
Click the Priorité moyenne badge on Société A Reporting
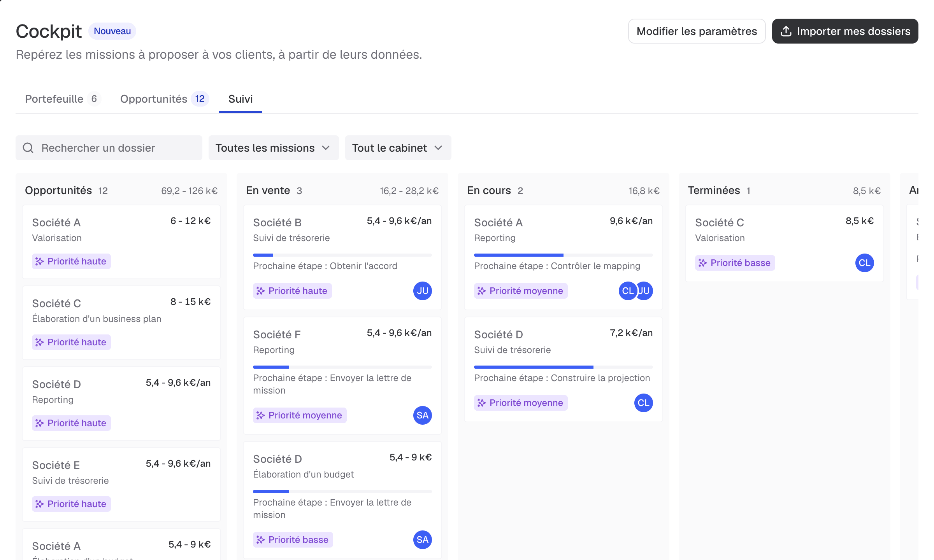click(x=521, y=291)
